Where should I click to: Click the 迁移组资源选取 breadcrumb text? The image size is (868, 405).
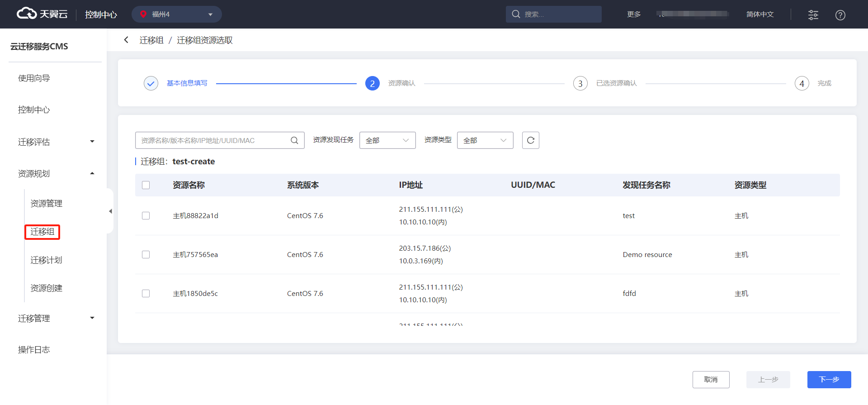click(205, 40)
